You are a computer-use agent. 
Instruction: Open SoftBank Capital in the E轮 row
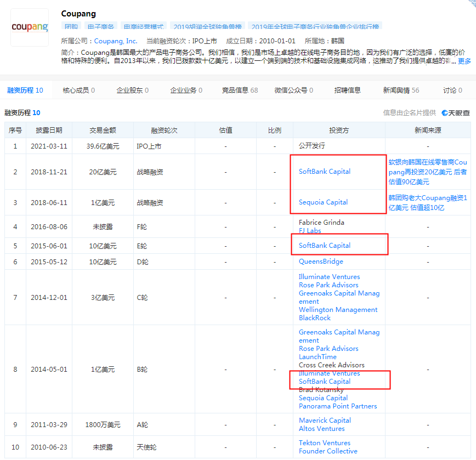click(325, 246)
